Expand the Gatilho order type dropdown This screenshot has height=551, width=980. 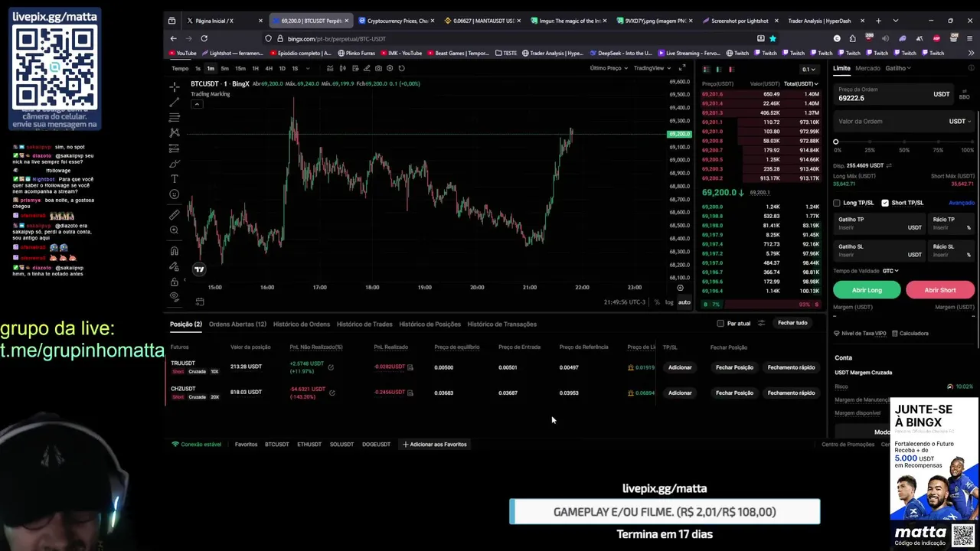coord(898,68)
